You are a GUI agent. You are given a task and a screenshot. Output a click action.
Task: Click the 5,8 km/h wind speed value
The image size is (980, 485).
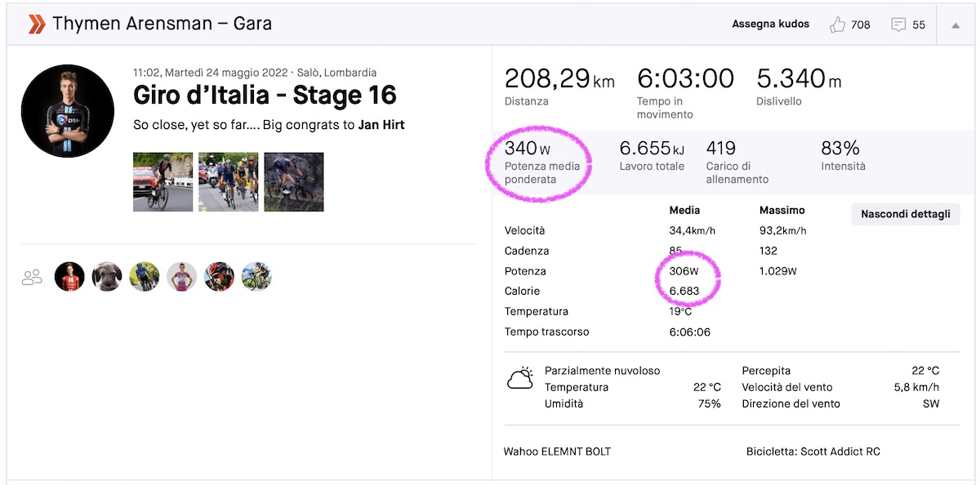click(x=916, y=387)
